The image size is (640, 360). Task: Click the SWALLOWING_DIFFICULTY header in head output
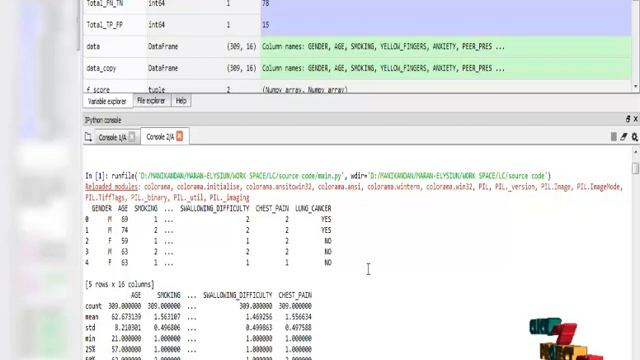pos(215,209)
